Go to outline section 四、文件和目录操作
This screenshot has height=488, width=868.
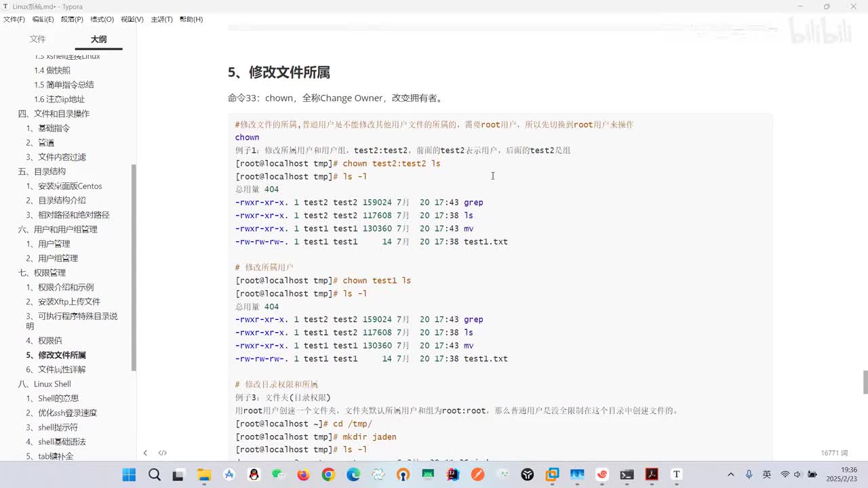pyautogui.click(x=54, y=114)
